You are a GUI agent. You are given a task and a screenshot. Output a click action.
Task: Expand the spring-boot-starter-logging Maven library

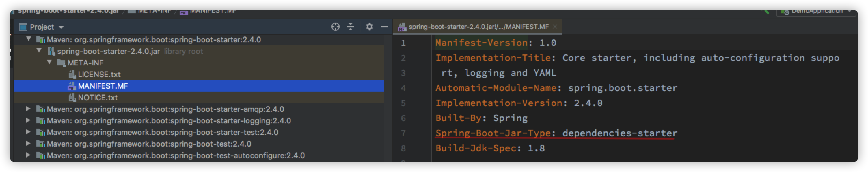click(x=28, y=120)
